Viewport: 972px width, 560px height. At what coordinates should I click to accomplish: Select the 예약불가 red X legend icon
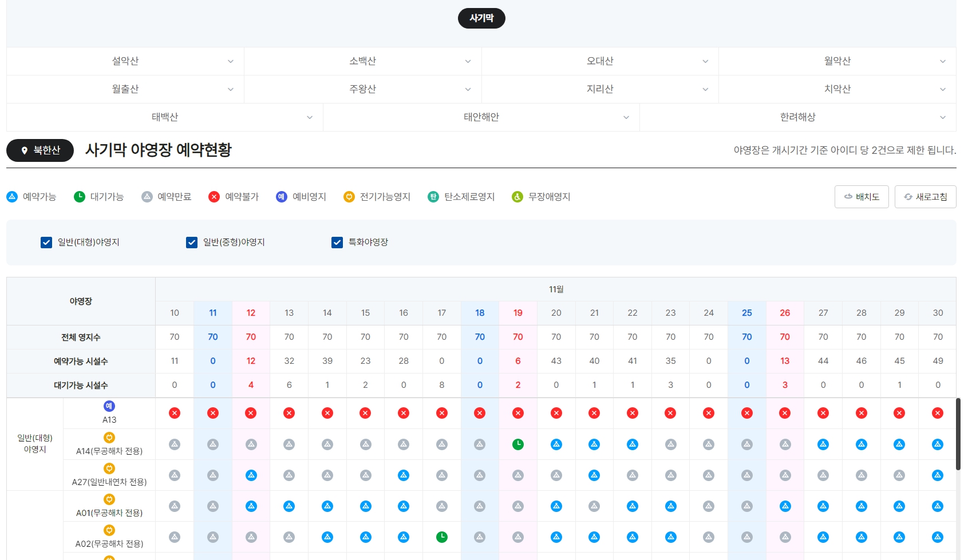coord(214,196)
